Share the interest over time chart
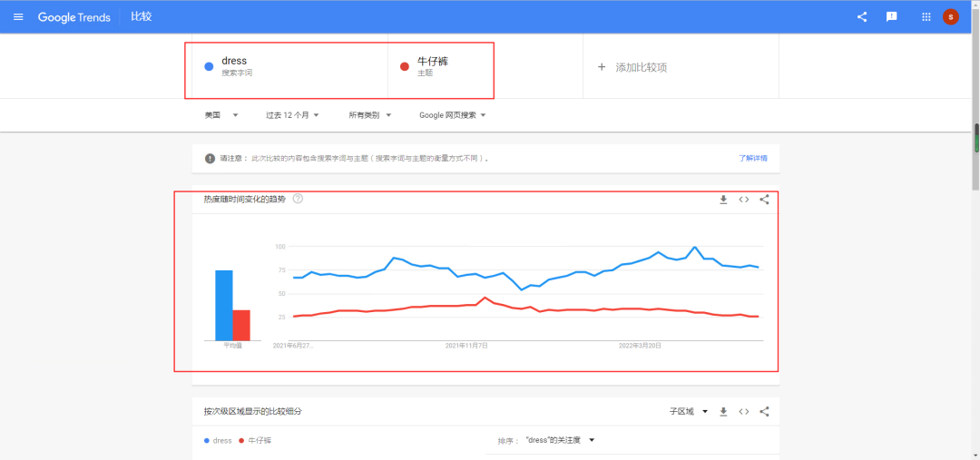The height and width of the screenshot is (460, 980). click(764, 200)
